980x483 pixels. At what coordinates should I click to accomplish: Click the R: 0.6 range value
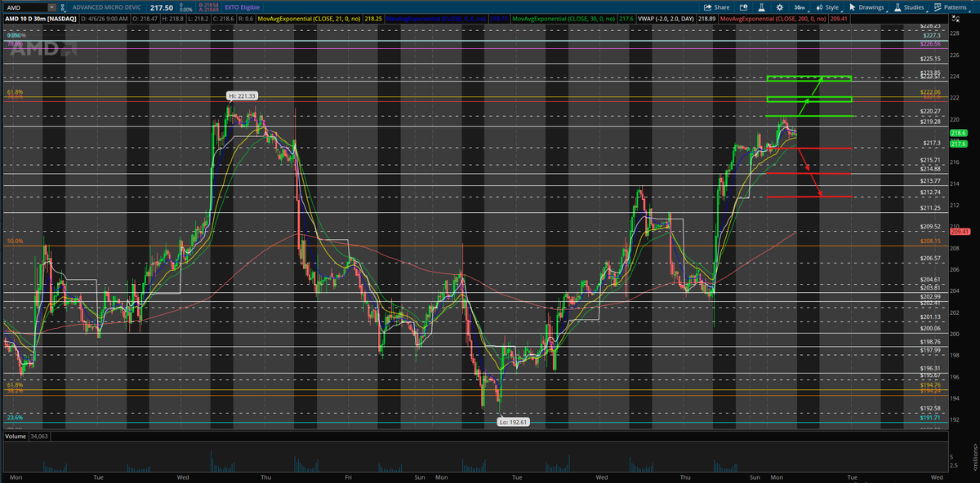pyautogui.click(x=246, y=19)
